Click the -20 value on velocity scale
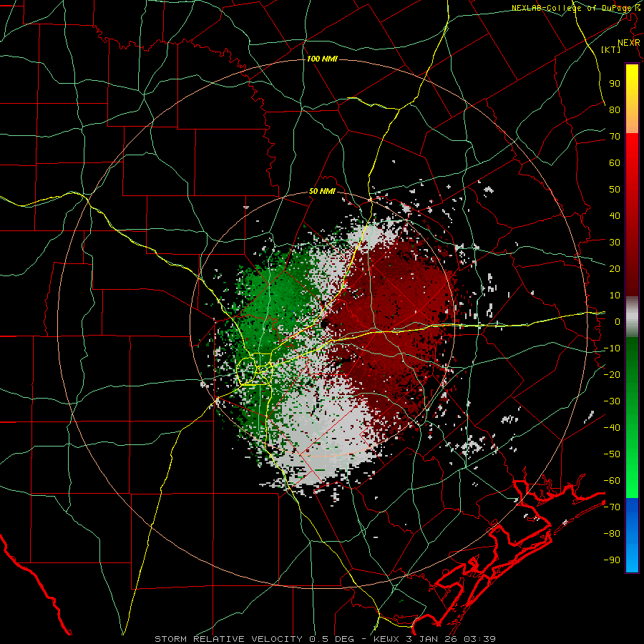The image size is (644, 644). tap(612, 374)
